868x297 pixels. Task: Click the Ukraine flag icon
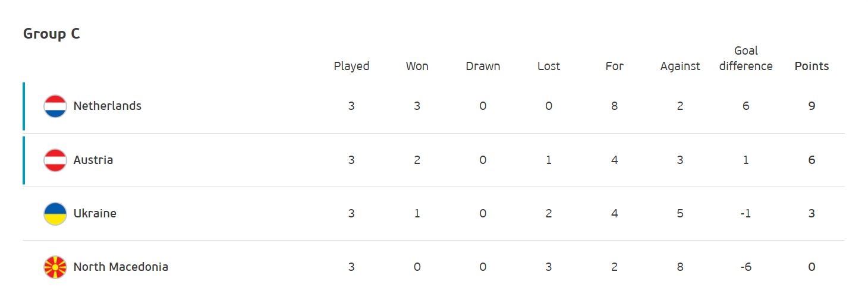point(55,214)
